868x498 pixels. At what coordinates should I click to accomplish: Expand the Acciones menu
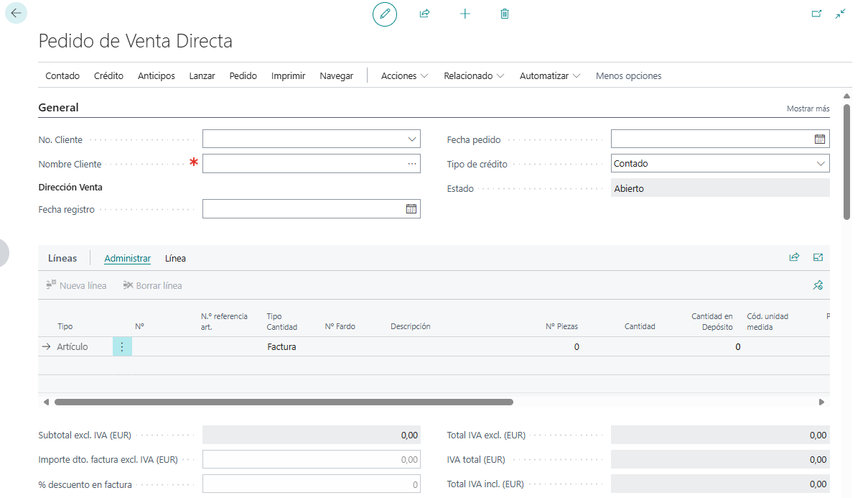(404, 76)
